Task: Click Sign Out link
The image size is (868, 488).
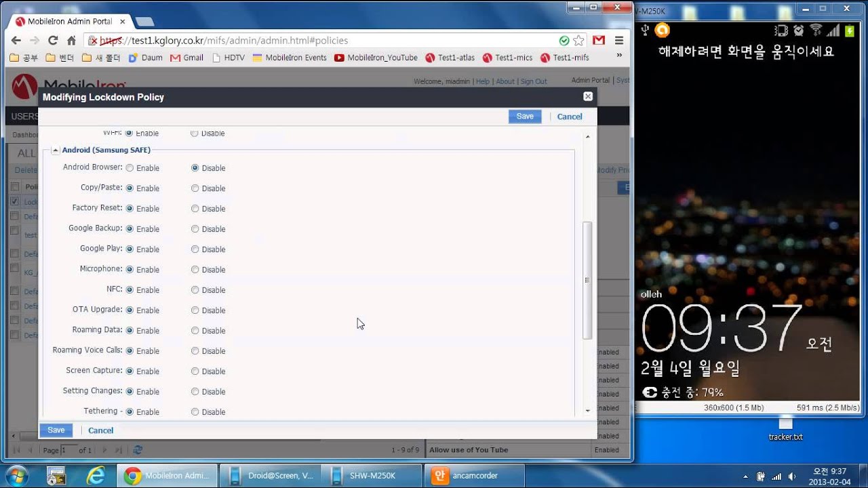Action: [534, 81]
